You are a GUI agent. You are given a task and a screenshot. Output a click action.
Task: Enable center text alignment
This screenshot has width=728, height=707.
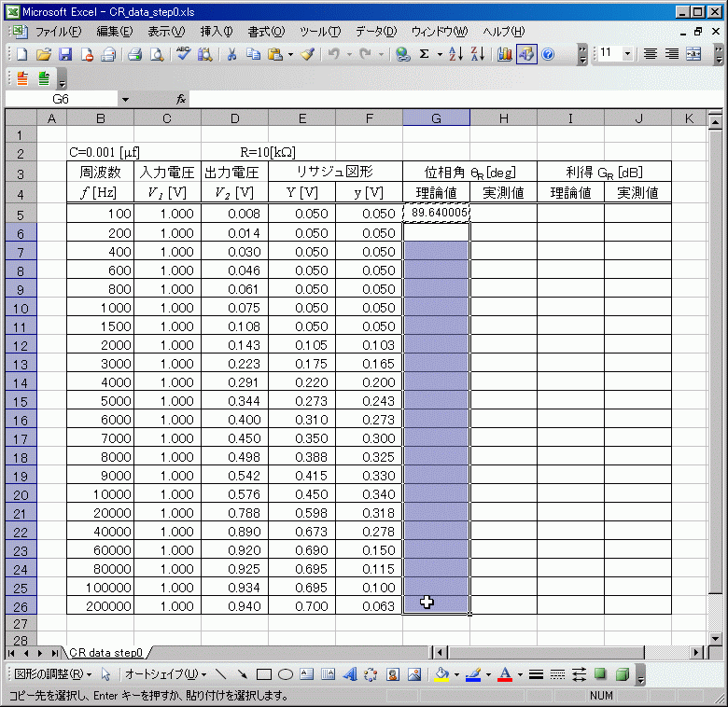(672, 54)
